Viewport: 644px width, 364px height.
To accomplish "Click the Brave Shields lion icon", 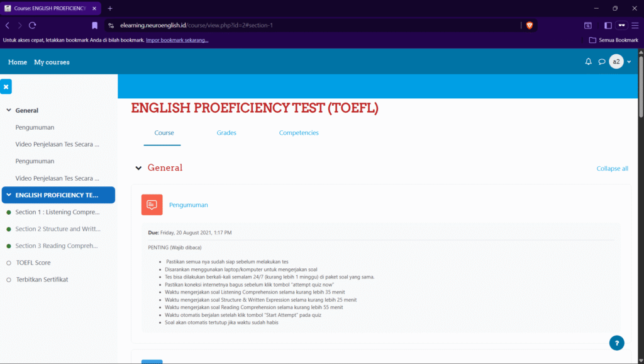I will tap(529, 25).
